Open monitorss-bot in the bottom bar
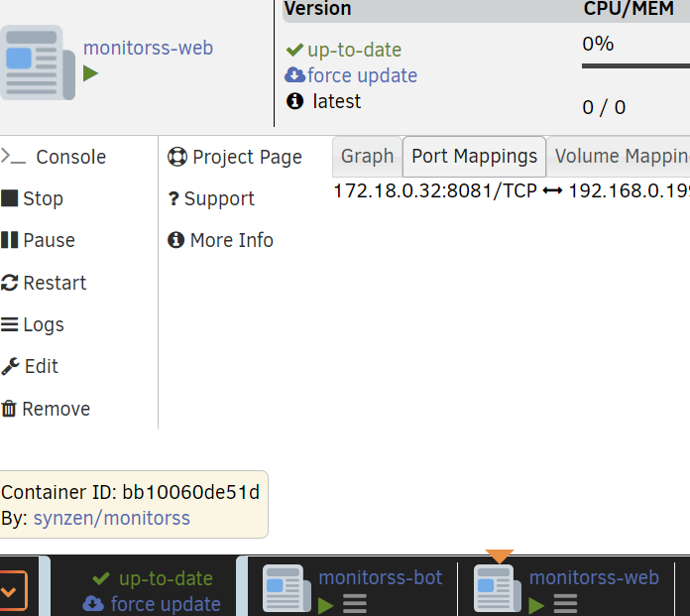690x616 pixels. (381, 577)
